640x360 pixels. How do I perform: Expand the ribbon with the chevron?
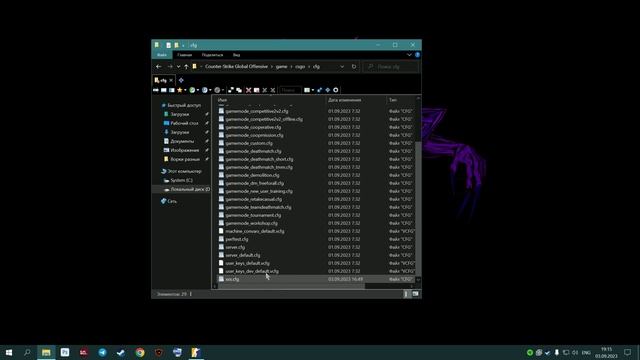tap(409, 55)
